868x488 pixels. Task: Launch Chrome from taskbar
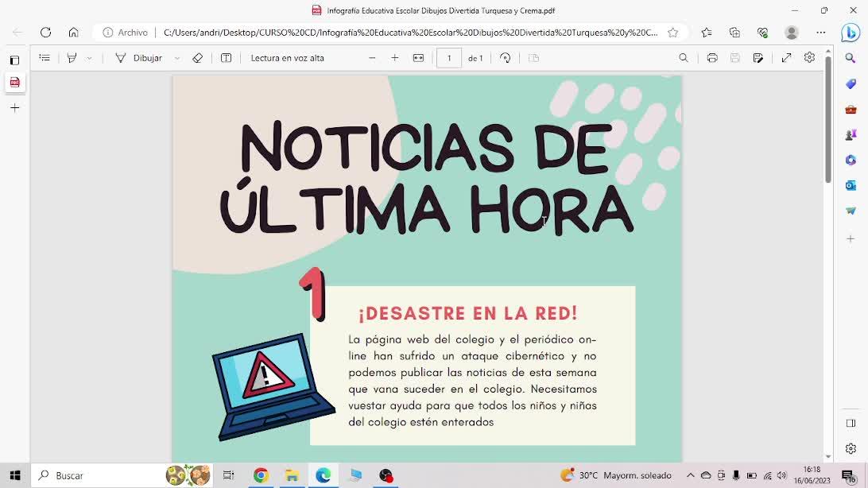pos(261,475)
